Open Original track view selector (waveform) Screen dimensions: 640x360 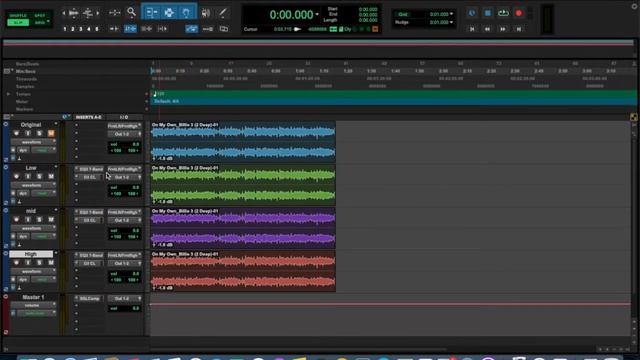tap(33, 142)
